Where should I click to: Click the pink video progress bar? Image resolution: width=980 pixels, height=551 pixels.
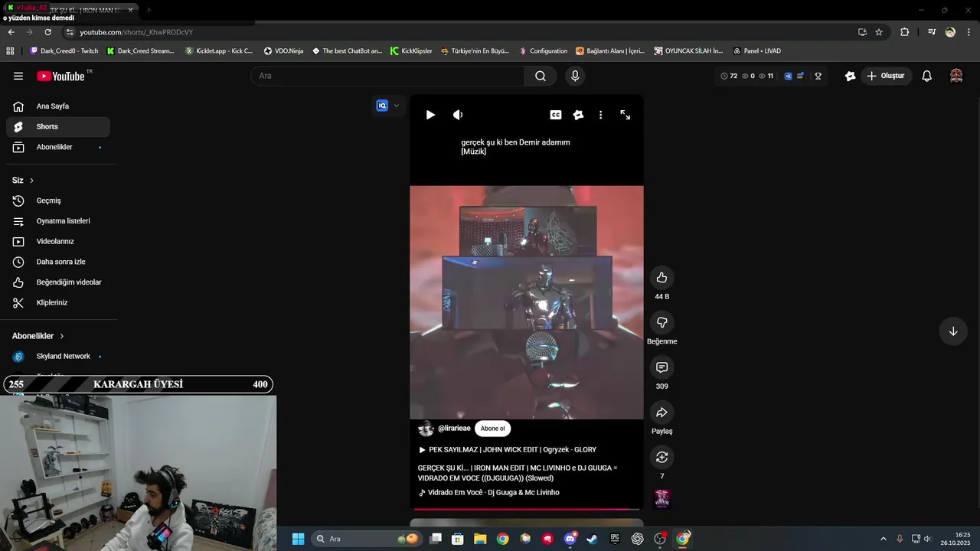(x=527, y=508)
